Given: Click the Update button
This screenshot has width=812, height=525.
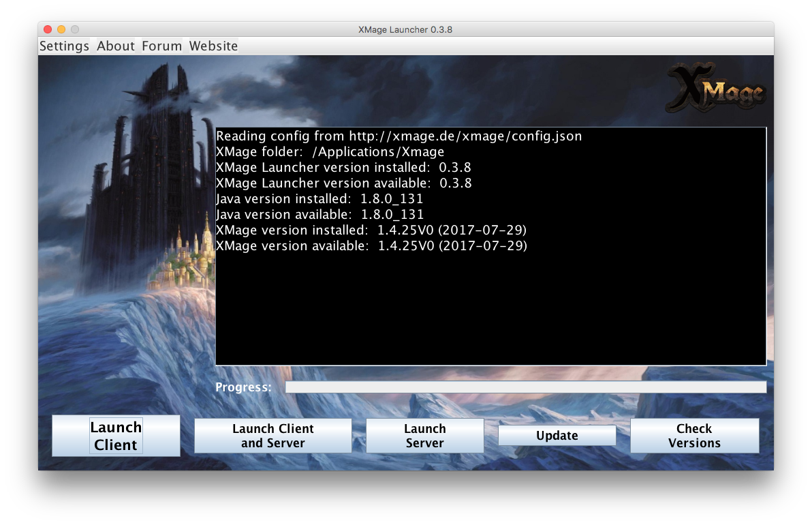Looking at the screenshot, I should [557, 436].
